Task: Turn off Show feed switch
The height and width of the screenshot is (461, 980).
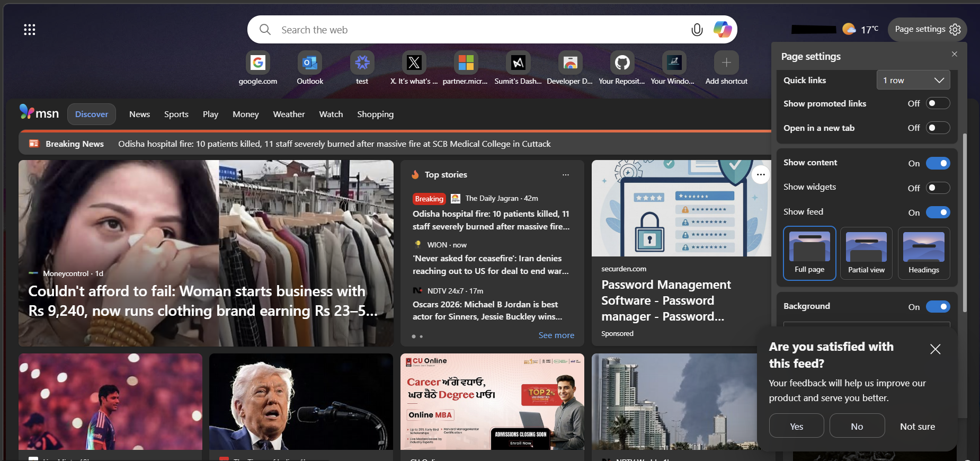Action: click(x=938, y=212)
